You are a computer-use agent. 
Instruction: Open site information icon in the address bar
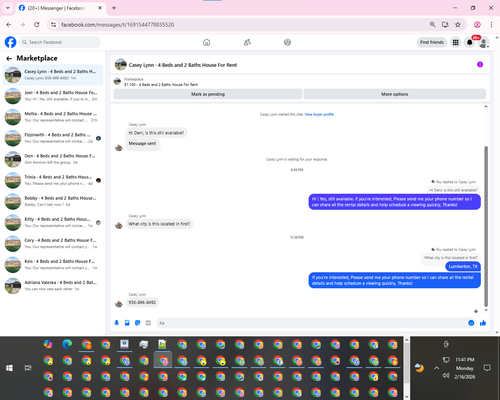(x=53, y=25)
